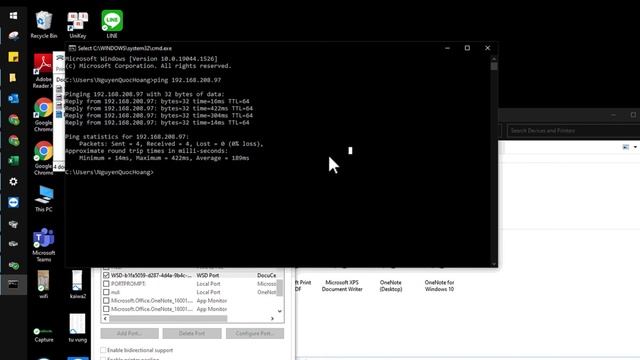
Task: Check the nul port checkbox
Action: 106,292
